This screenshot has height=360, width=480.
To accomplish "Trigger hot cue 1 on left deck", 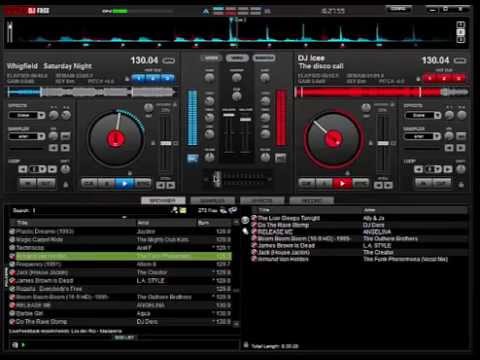I will pos(139,78).
